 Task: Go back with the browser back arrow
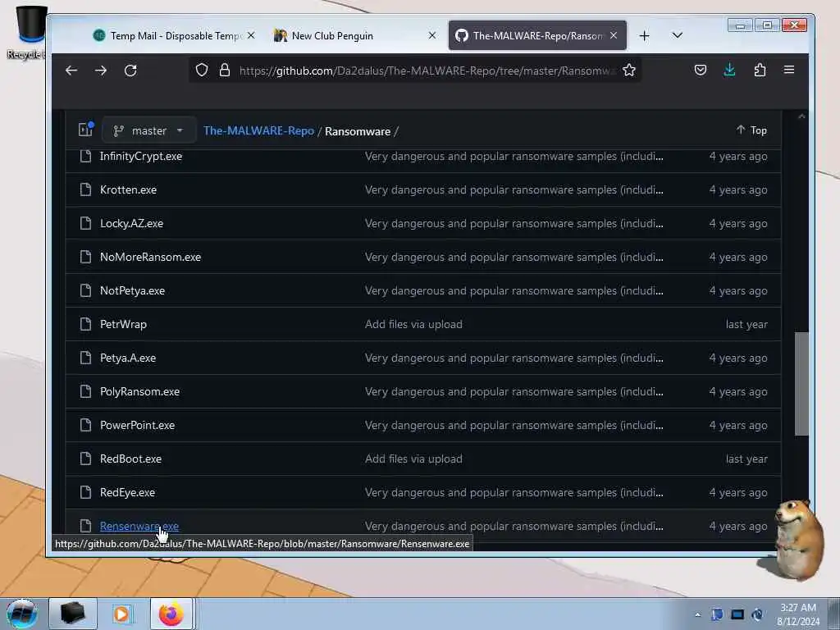click(x=71, y=71)
